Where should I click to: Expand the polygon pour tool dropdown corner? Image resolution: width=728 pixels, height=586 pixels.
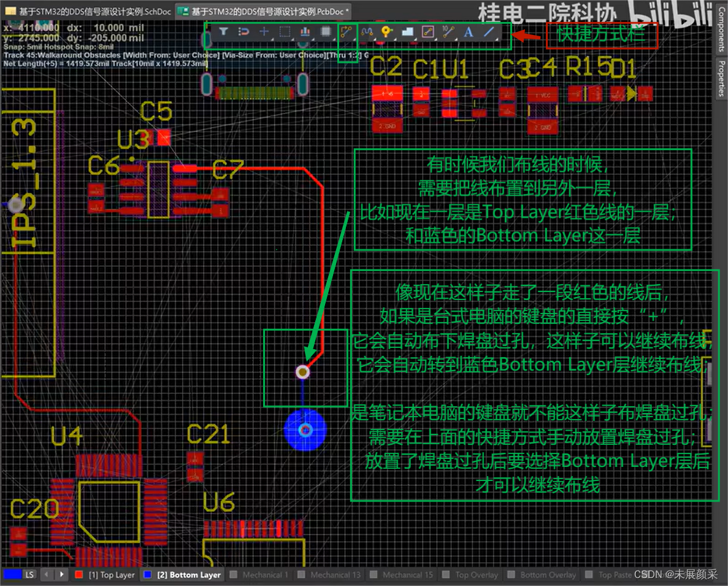coord(415,39)
